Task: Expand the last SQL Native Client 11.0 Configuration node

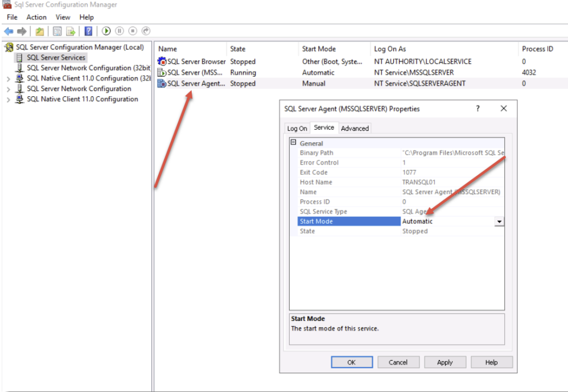Action: (x=9, y=100)
